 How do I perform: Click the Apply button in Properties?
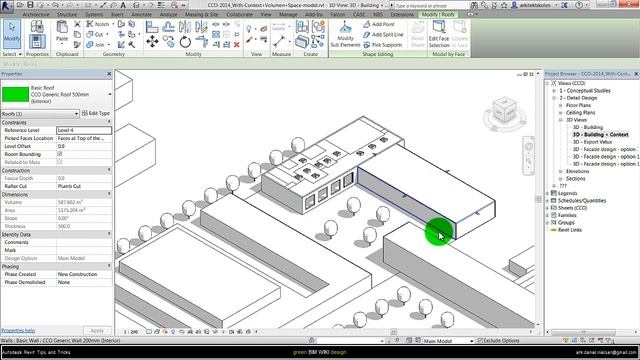[97, 331]
